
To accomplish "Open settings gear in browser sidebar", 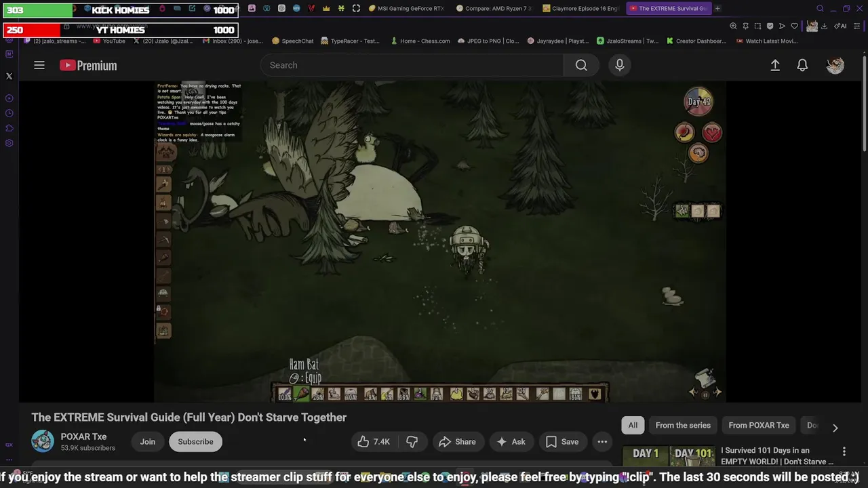I will click(9, 143).
